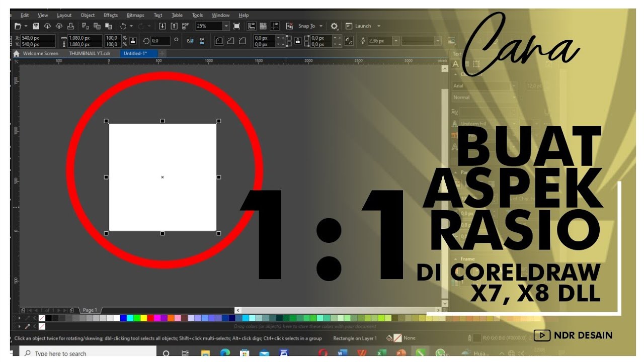644x362 pixels.
Task: Select Scalloped corner style icon
Action: pos(230,41)
